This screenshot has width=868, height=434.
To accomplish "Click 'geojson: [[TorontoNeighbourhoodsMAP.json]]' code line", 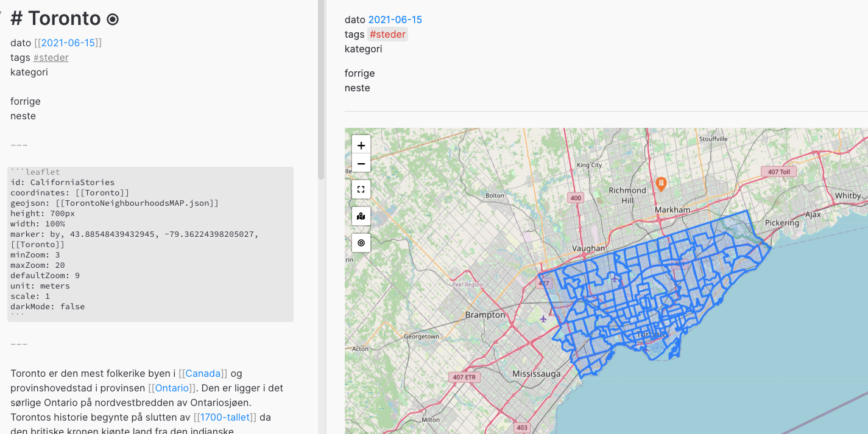I will [115, 203].
